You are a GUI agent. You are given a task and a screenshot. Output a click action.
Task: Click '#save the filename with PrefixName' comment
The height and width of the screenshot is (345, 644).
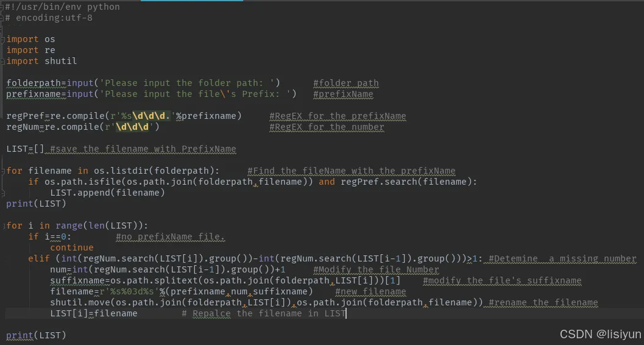tap(143, 149)
